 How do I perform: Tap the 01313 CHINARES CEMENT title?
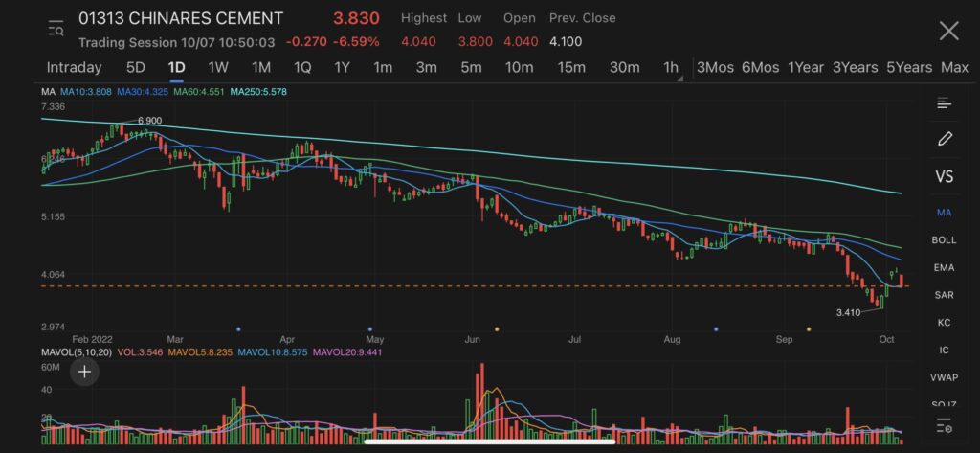click(x=181, y=19)
